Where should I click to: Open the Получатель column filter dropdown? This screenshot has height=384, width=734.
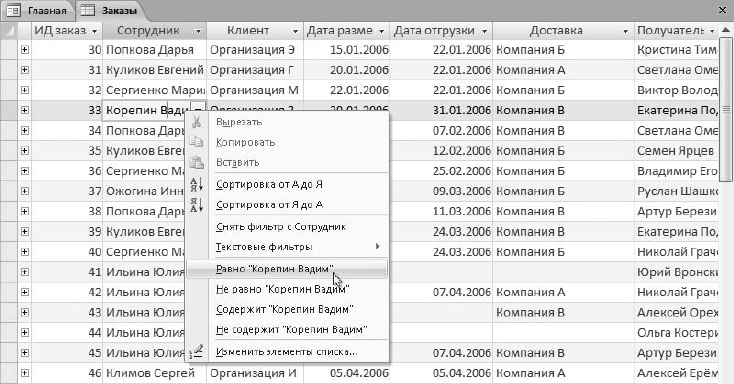(712, 31)
